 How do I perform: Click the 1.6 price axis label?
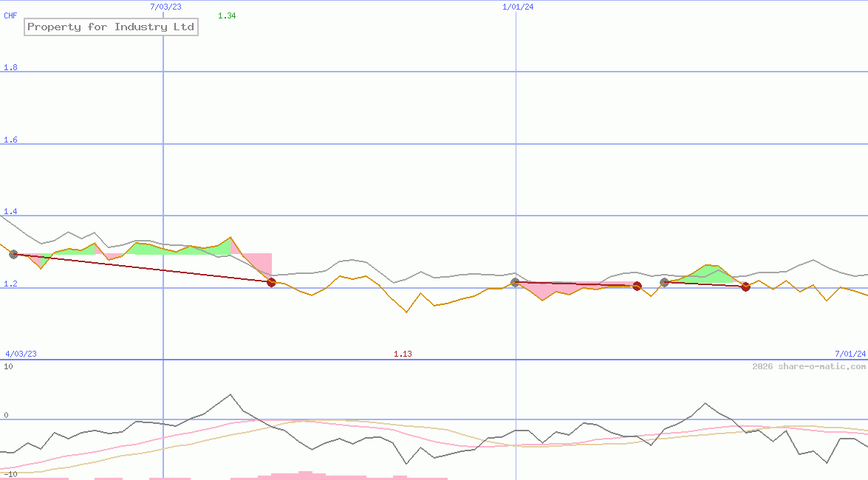tap(10, 140)
